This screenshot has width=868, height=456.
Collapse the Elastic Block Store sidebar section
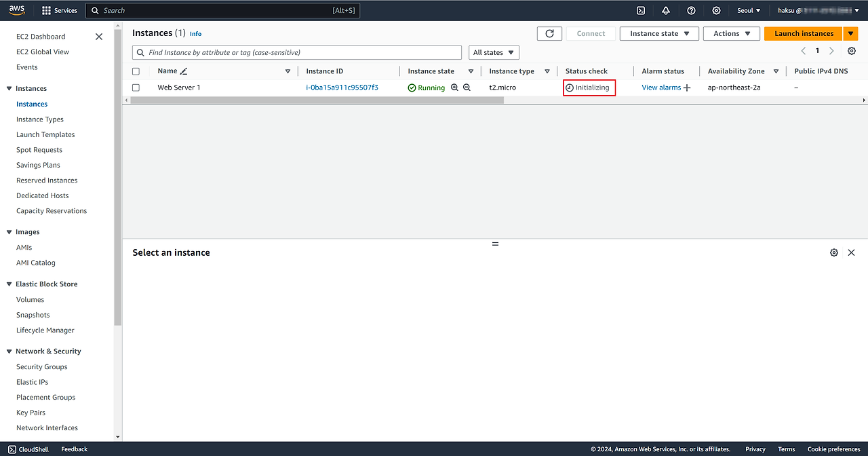(x=9, y=284)
